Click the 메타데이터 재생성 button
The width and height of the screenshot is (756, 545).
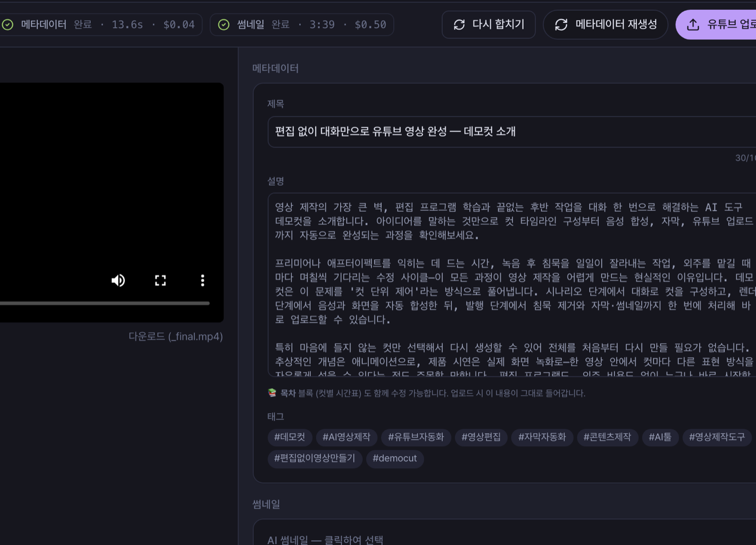click(605, 25)
